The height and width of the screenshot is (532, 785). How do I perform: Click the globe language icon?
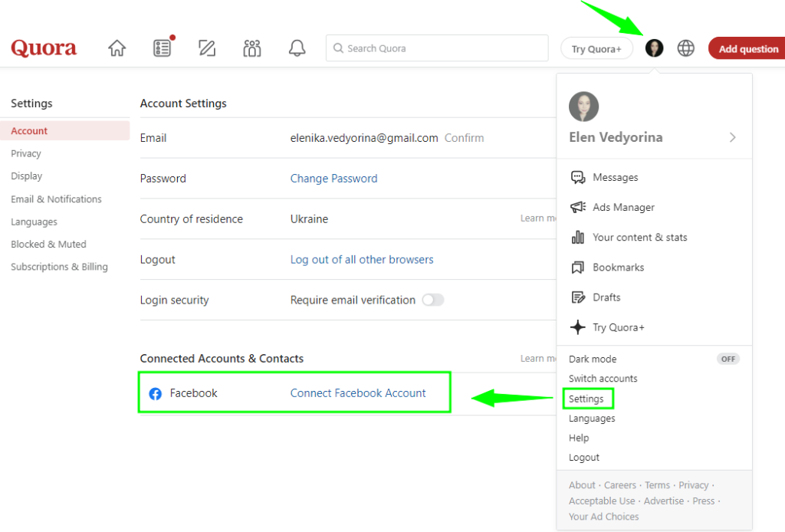(x=685, y=48)
